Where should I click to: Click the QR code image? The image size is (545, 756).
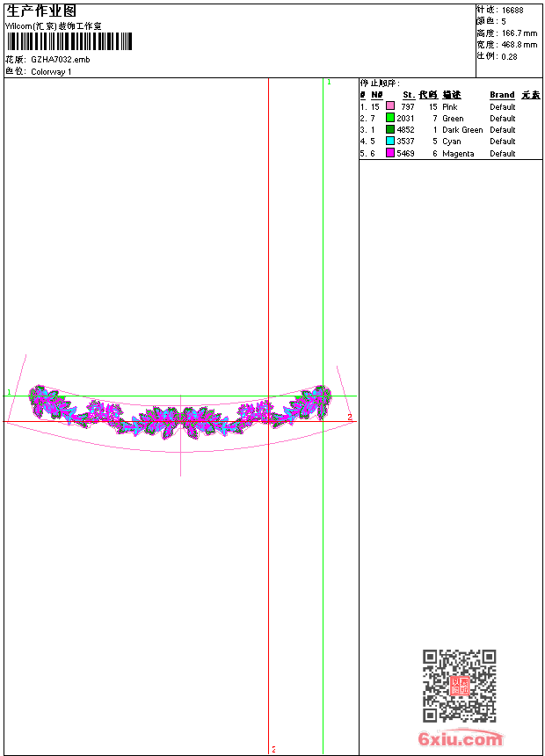(459, 686)
